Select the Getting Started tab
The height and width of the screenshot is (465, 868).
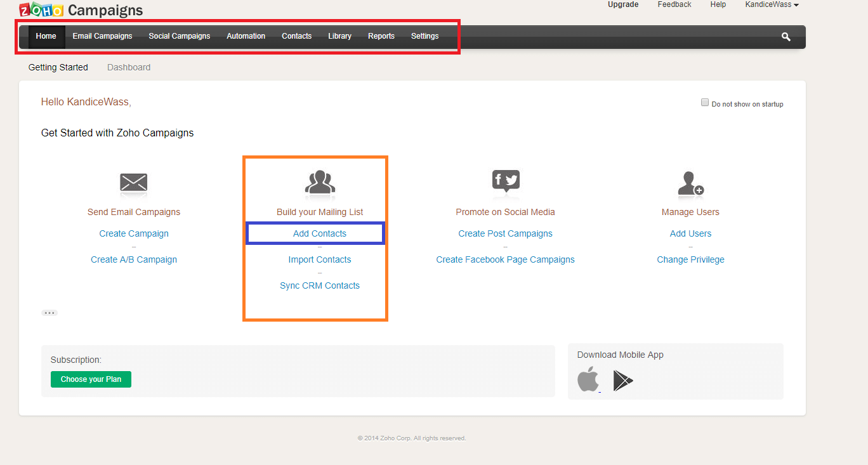coord(58,67)
